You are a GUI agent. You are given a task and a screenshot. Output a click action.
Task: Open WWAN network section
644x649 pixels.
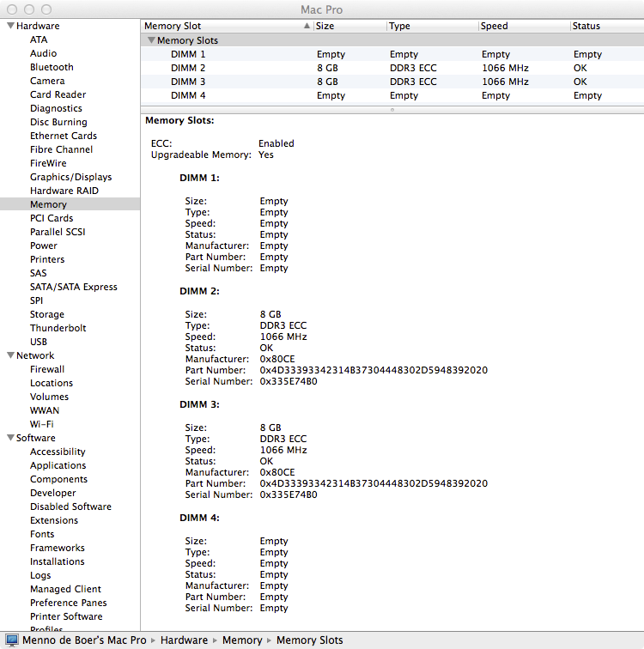[45, 410]
